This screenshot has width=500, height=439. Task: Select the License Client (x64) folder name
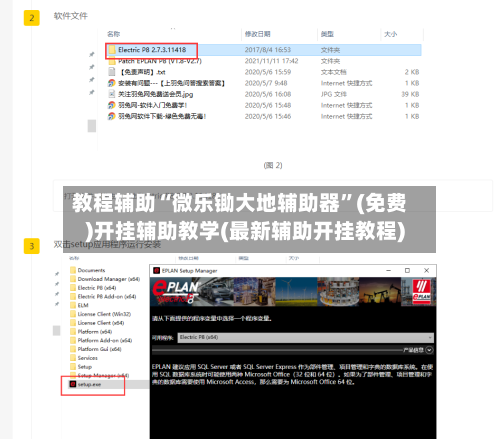pyautogui.click(x=101, y=323)
